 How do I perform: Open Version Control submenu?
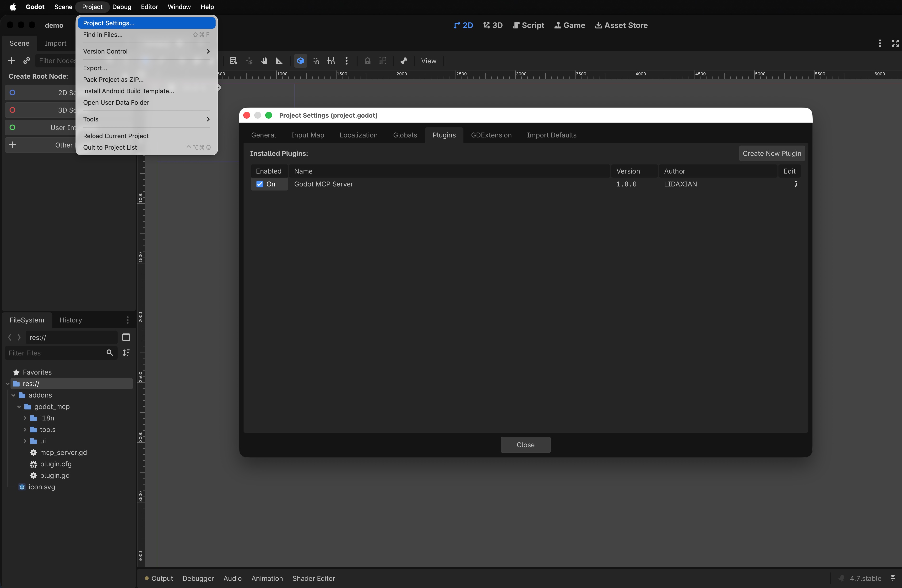146,51
